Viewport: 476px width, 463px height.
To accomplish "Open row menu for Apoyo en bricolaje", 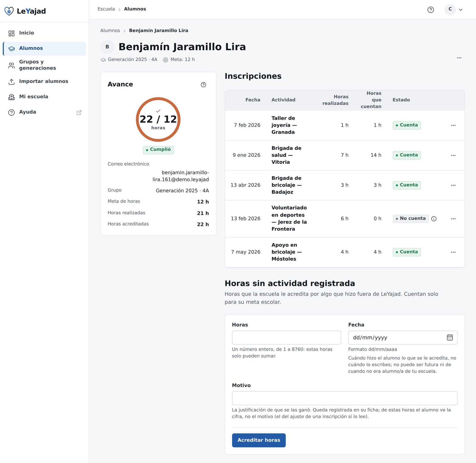I will (453, 252).
